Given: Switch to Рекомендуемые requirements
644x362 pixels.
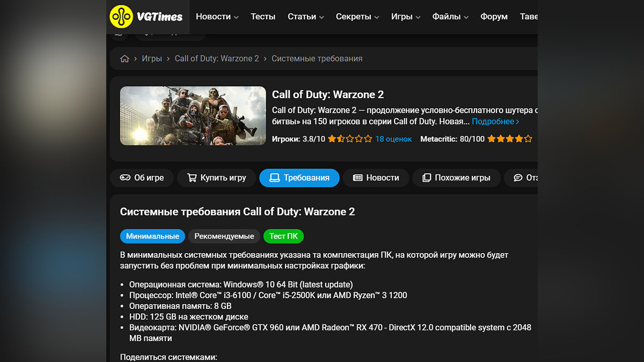Looking at the screenshot, I should click(x=224, y=236).
